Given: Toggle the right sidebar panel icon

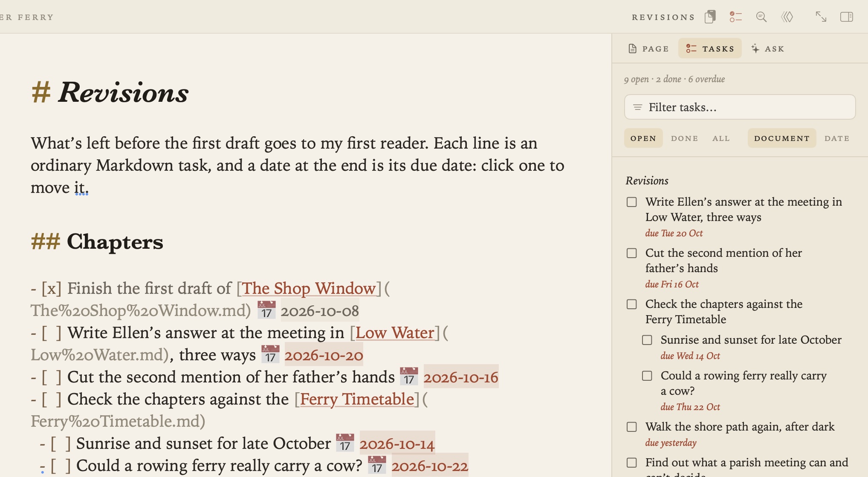Looking at the screenshot, I should [847, 17].
